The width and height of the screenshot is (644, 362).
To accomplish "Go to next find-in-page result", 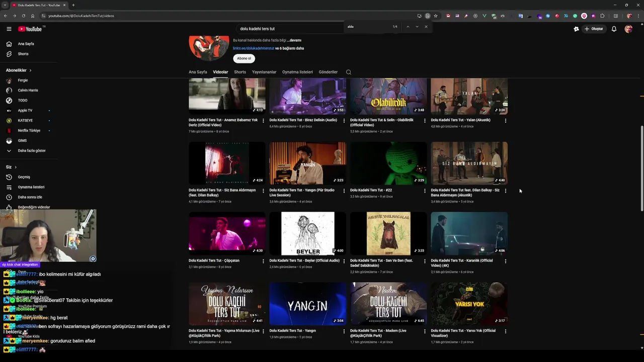I will 417,27.
